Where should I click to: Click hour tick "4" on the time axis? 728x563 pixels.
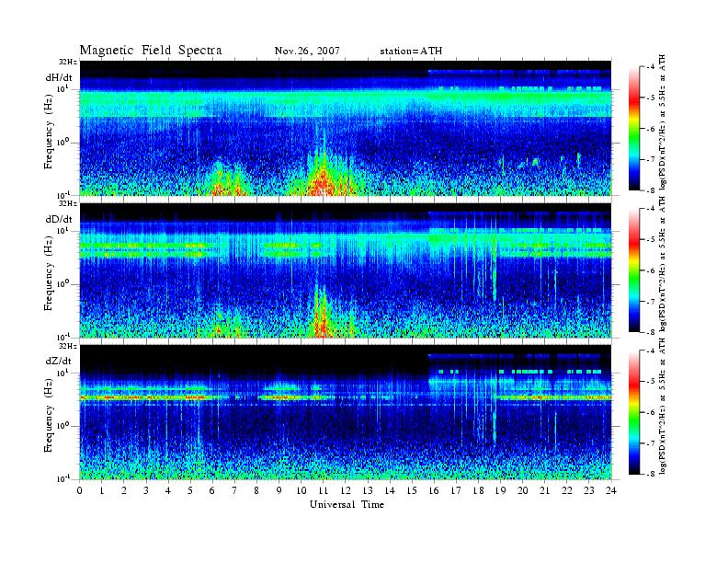tap(168, 491)
